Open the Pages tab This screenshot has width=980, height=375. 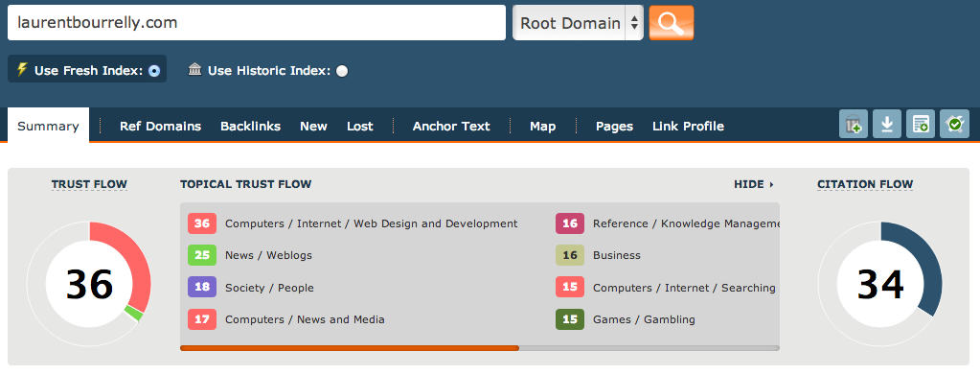point(614,126)
